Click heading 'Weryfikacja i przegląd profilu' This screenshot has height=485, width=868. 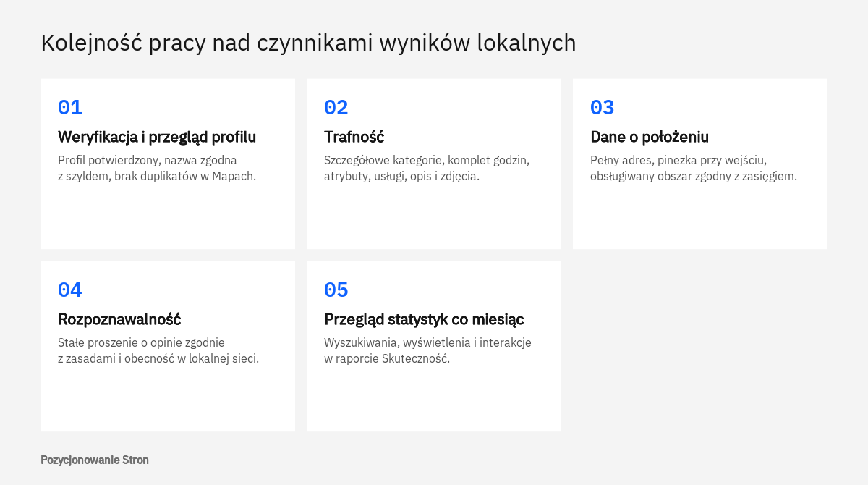coord(157,137)
